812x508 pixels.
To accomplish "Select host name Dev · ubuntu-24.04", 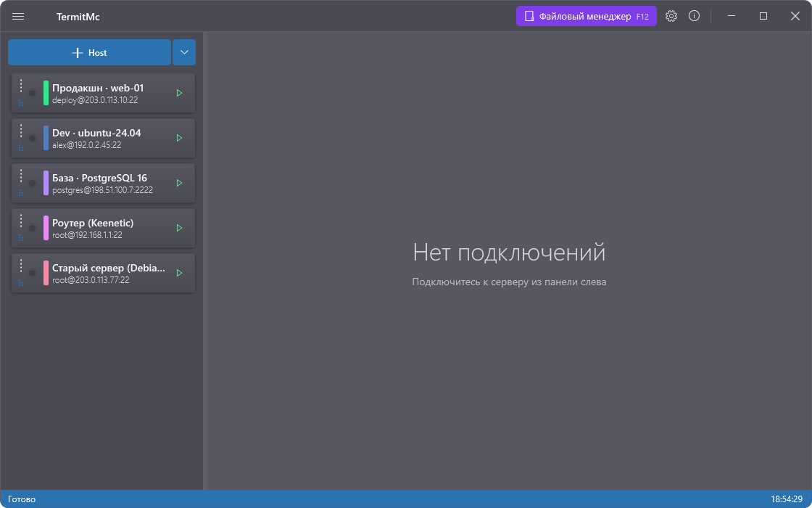I will (x=96, y=134).
